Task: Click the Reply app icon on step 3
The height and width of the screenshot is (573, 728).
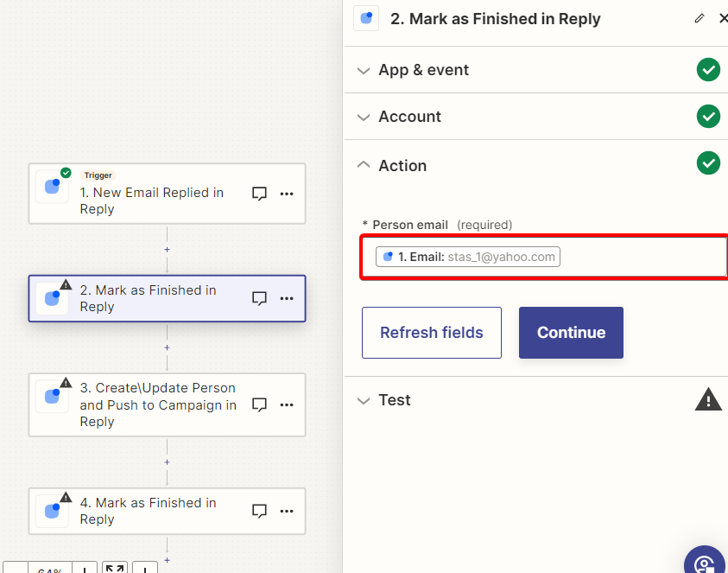Action: click(x=52, y=397)
